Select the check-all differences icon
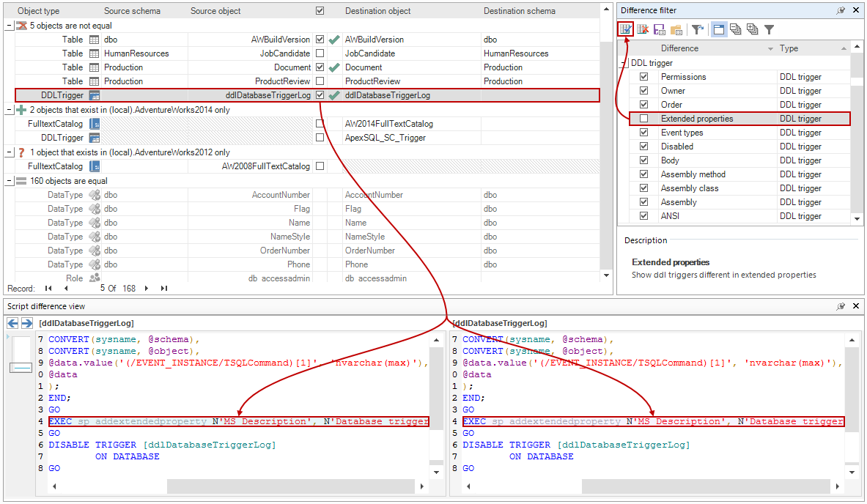 pos(625,29)
